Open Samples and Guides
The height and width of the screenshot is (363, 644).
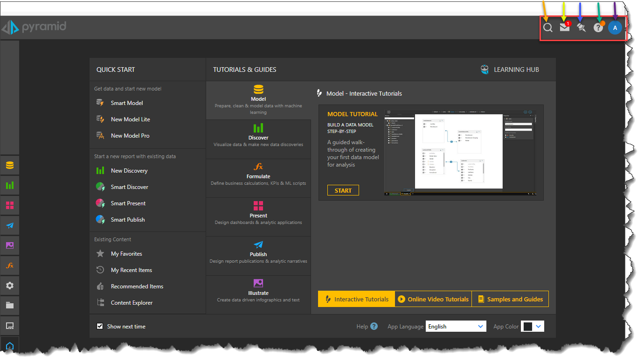510,299
